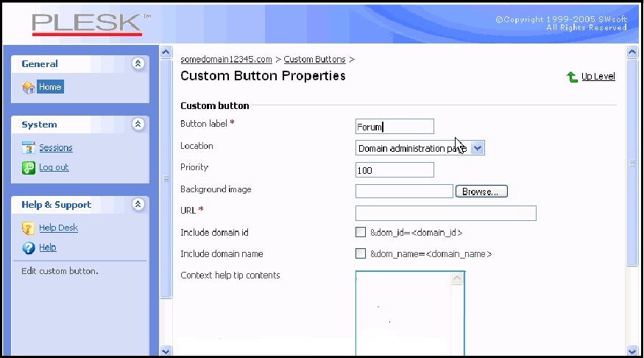Click the left panel scroll down arrow
The image size is (644, 358).
(166, 351)
